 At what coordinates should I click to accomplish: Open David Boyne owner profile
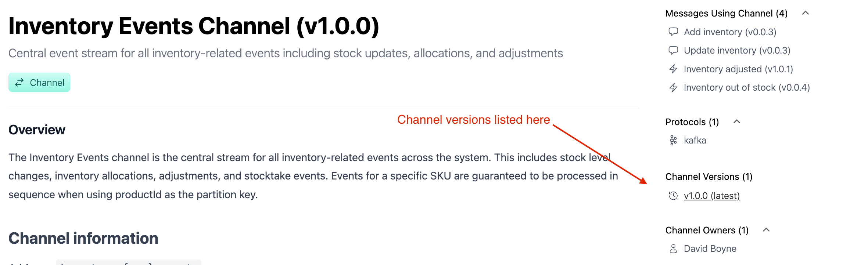coord(710,248)
